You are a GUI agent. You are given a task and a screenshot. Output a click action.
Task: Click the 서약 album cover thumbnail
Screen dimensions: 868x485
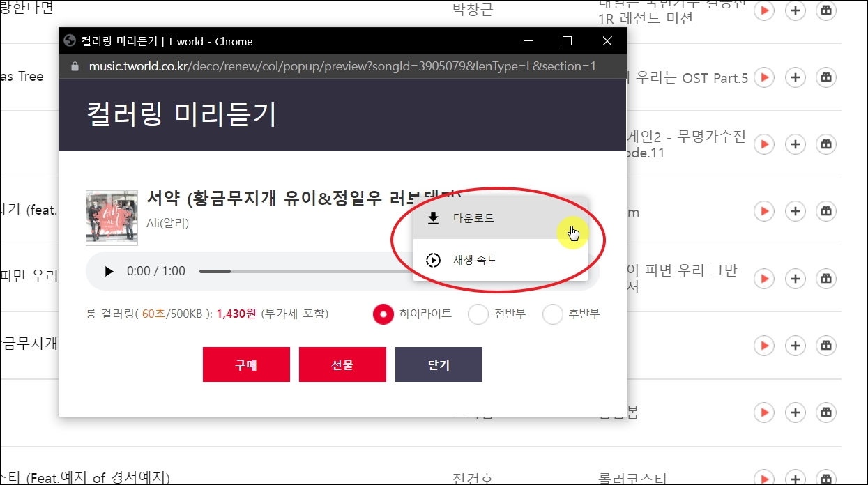coord(112,217)
